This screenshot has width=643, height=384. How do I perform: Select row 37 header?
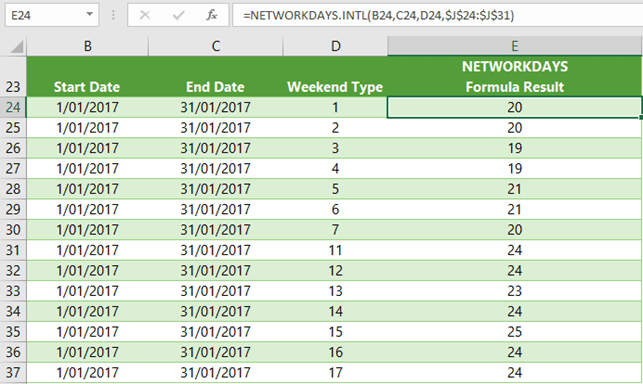(x=13, y=373)
